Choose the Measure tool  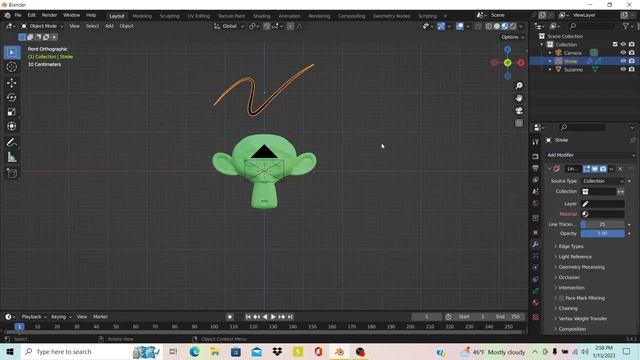(x=12, y=157)
